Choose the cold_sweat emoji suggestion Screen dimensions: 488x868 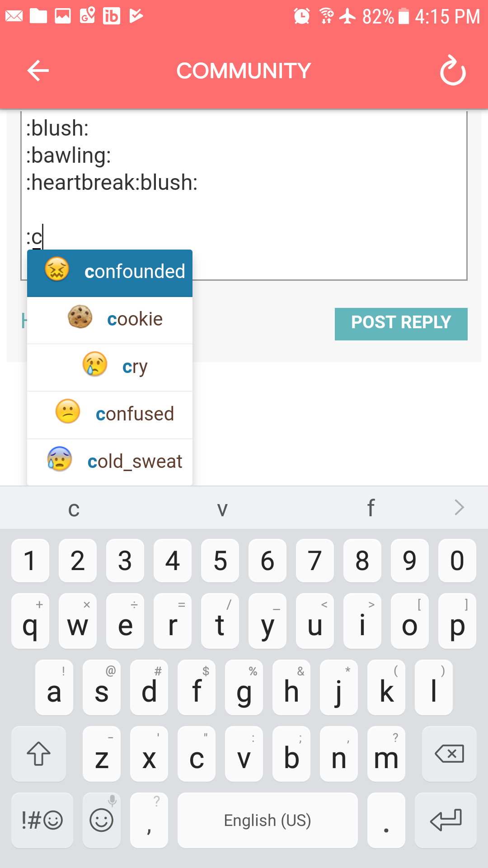(x=110, y=462)
